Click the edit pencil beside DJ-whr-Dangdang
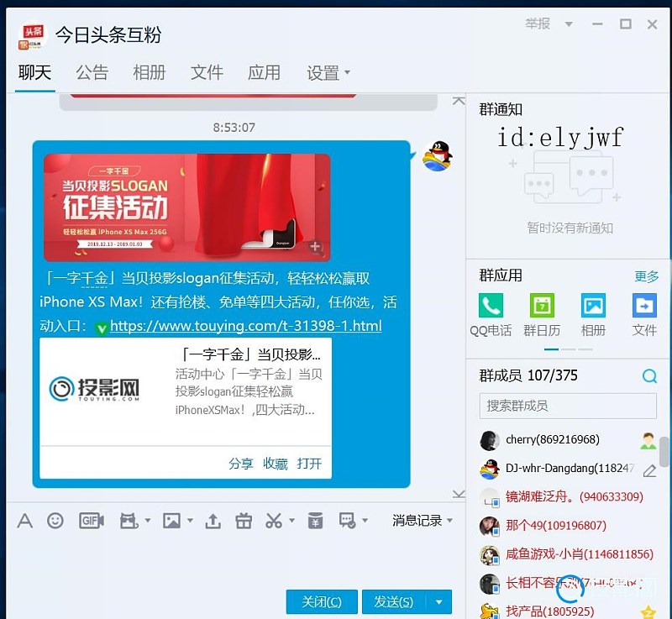 [x=649, y=471]
